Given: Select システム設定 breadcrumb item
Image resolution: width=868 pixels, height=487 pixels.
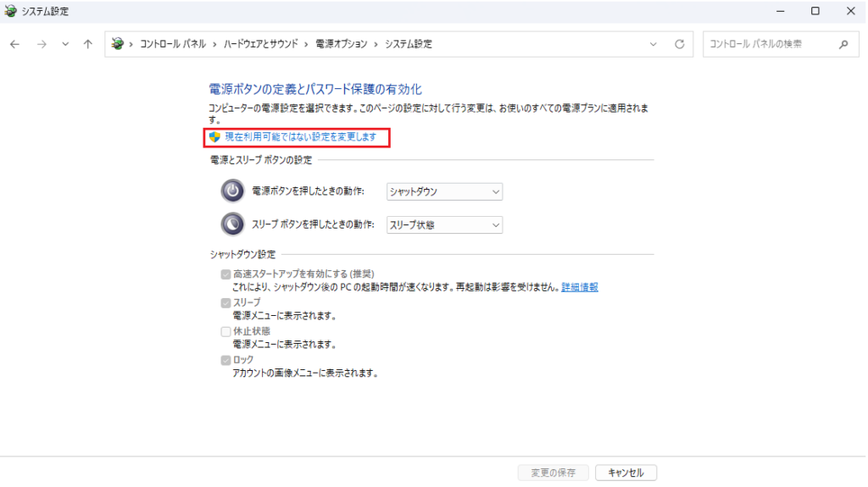Looking at the screenshot, I should point(409,44).
